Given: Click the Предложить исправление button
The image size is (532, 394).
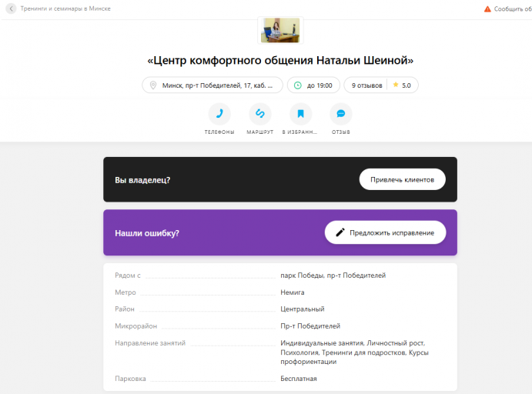Looking at the screenshot, I should click(x=385, y=232).
